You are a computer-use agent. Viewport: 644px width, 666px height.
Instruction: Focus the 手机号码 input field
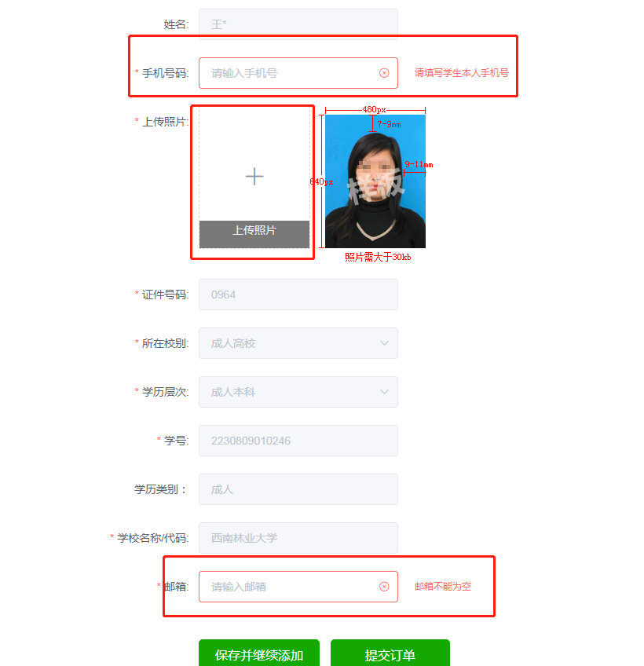298,73
